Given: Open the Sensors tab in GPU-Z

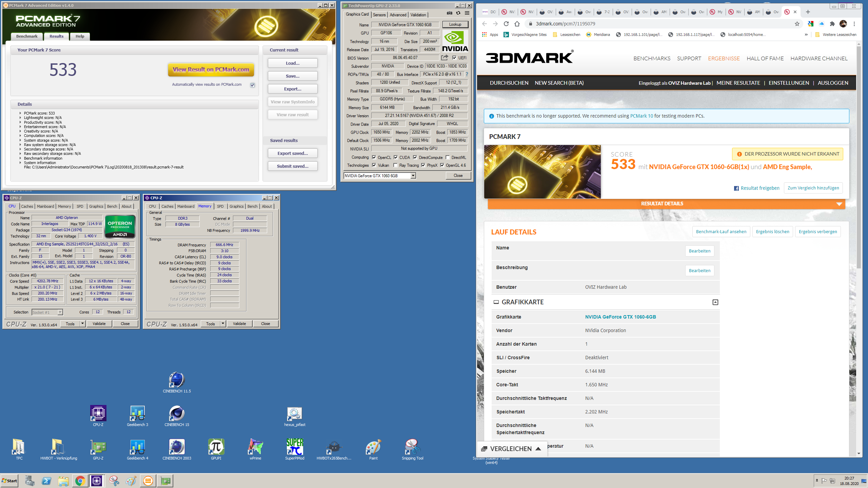Looking at the screenshot, I should (379, 15).
